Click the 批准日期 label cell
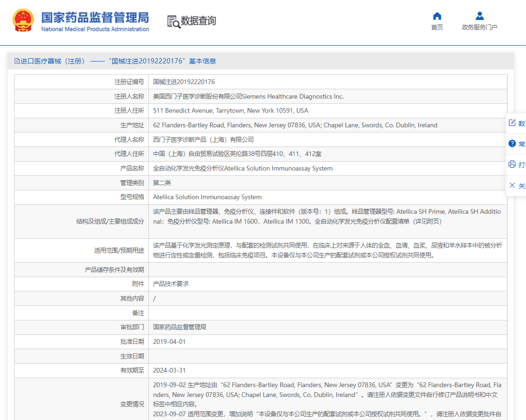The height and width of the screenshot is (420, 526). (x=82, y=342)
